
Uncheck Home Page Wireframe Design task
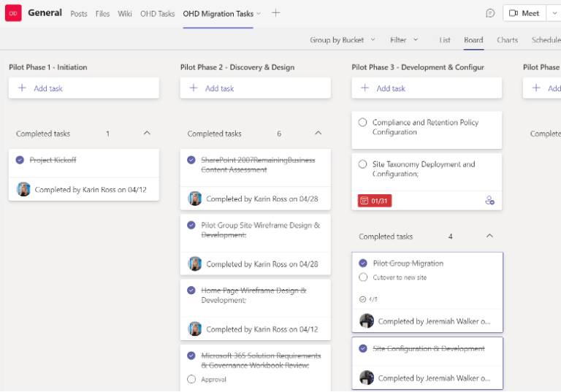click(x=191, y=290)
